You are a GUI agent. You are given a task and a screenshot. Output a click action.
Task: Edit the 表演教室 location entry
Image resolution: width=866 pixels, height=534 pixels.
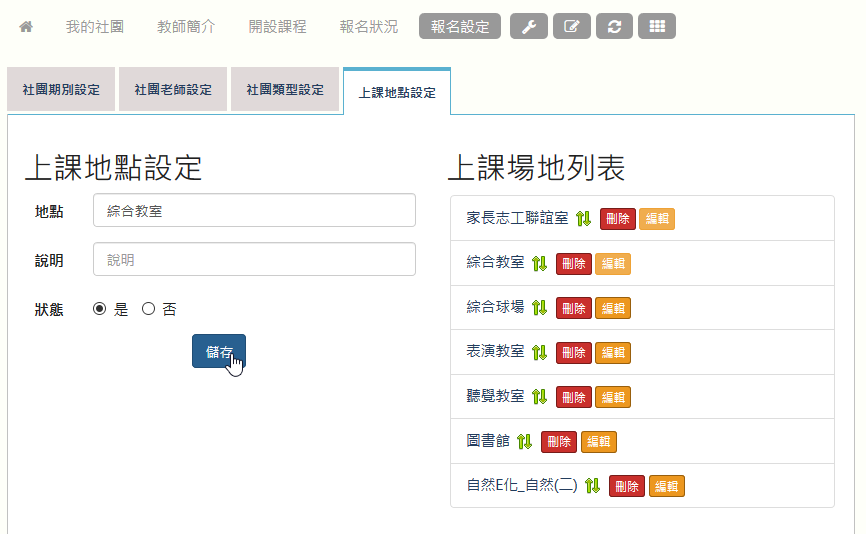[613, 353]
